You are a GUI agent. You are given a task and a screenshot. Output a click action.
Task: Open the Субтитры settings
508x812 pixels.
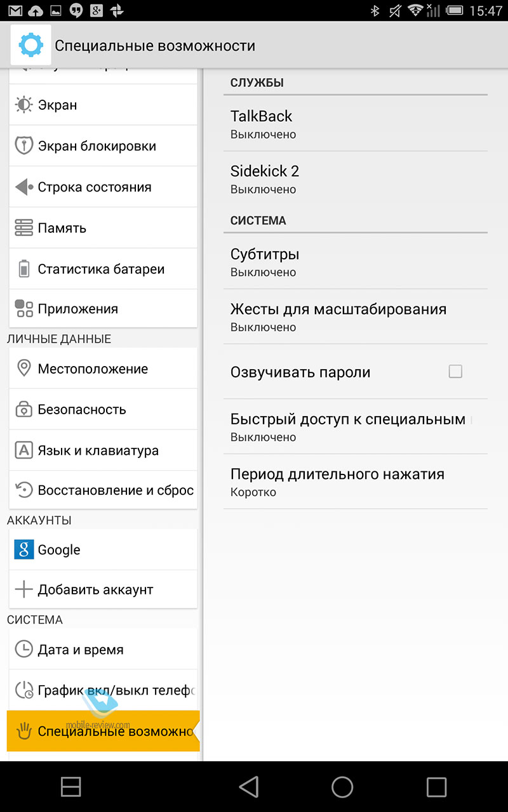(x=356, y=261)
